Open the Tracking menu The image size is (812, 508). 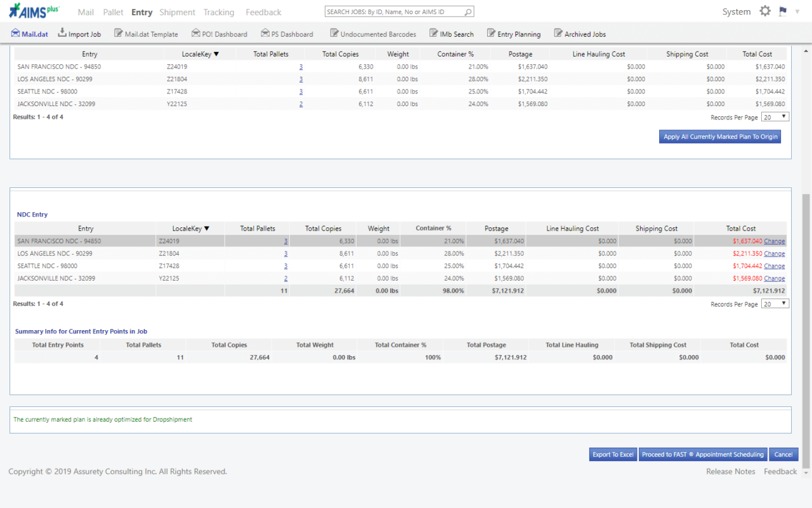tap(219, 12)
